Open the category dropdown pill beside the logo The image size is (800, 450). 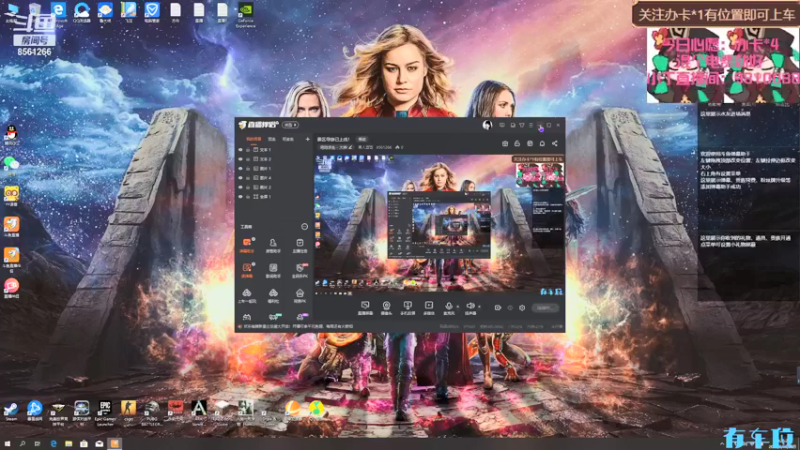click(x=290, y=125)
